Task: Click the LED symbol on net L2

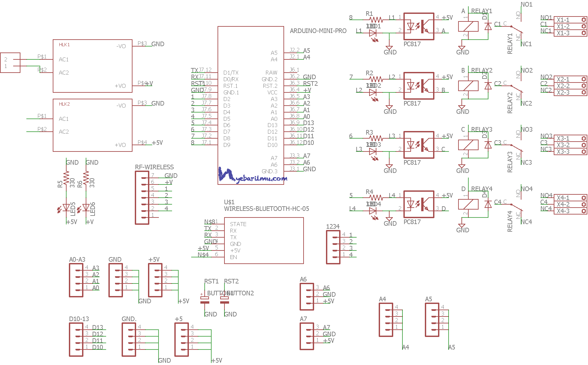Action: (373, 94)
